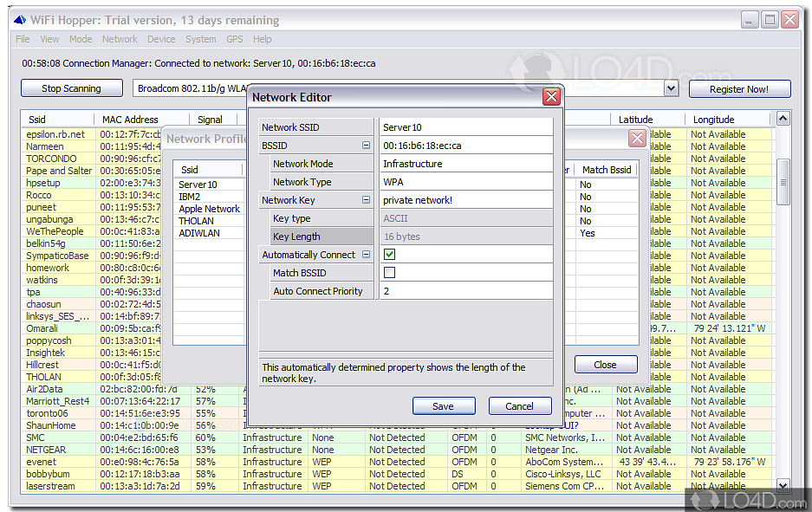Close the Network Editor dialog with the red X
812x512 pixels.
(x=550, y=97)
